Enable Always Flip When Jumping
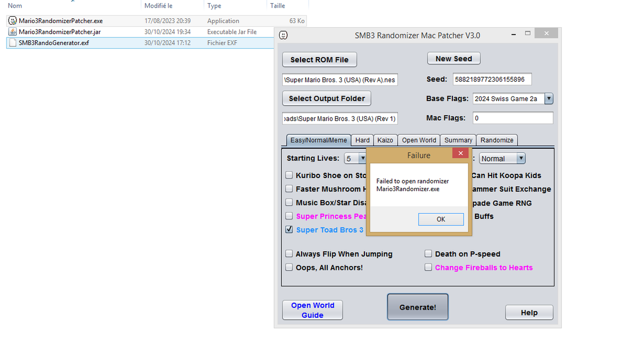 (289, 254)
